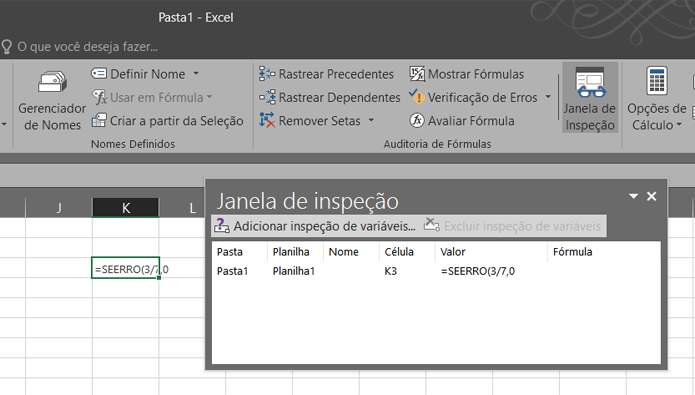This screenshot has width=695, height=395.
Task: Open the Gerenciador de Nomes icon
Action: 52,82
